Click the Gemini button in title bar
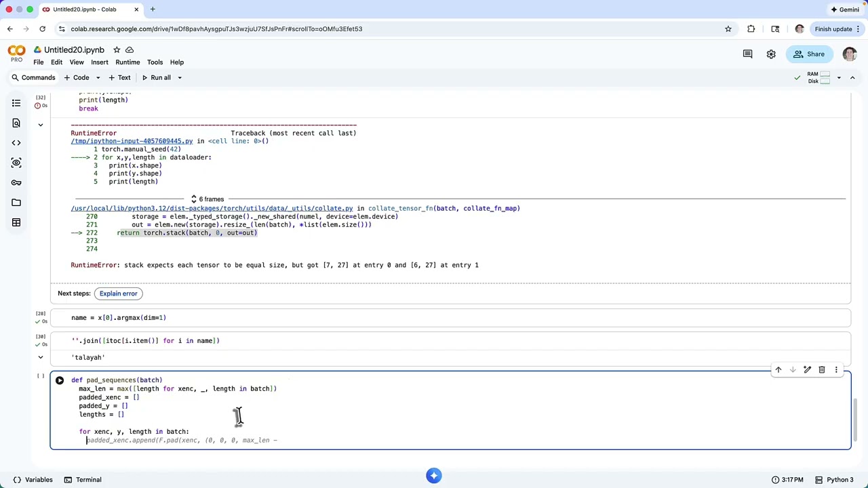 (845, 9)
